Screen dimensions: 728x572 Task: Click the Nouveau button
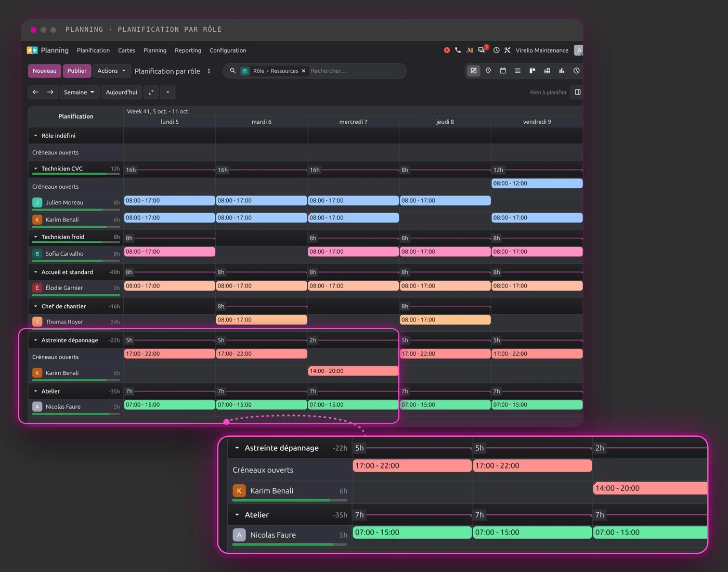pyautogui.click(x=44, y=71)
